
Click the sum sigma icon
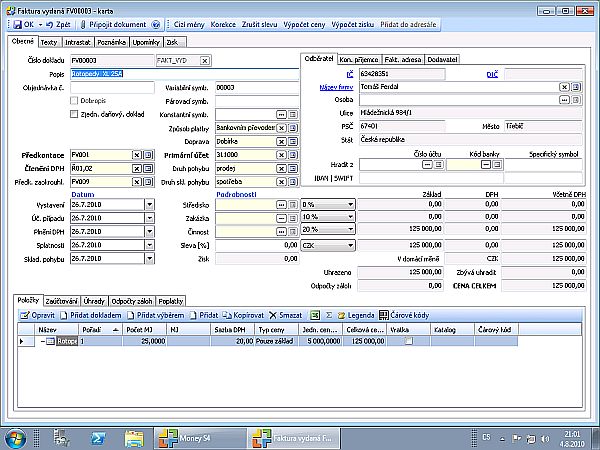coord(329,315)
